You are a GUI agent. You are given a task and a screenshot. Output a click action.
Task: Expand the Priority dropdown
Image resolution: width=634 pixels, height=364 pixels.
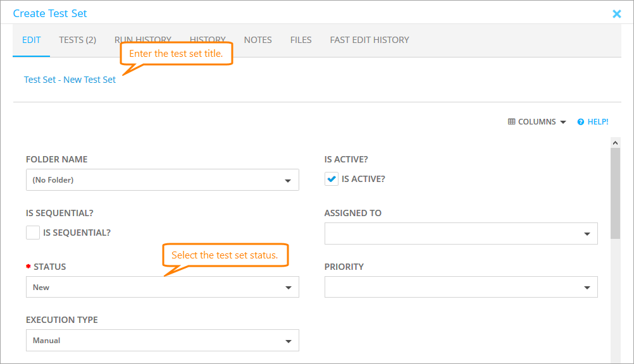(461, 288)
